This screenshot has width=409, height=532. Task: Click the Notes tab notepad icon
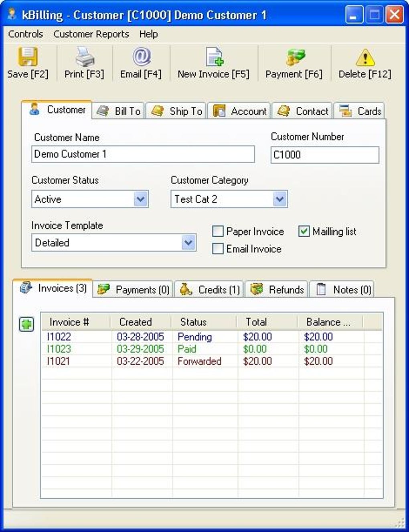pos(321,289)
